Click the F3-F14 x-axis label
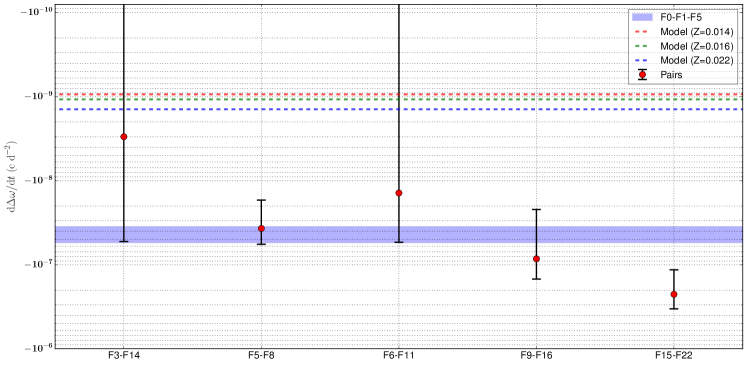This screenshot has width=747, height=365. pyautogui.click(x=124, y=357)
